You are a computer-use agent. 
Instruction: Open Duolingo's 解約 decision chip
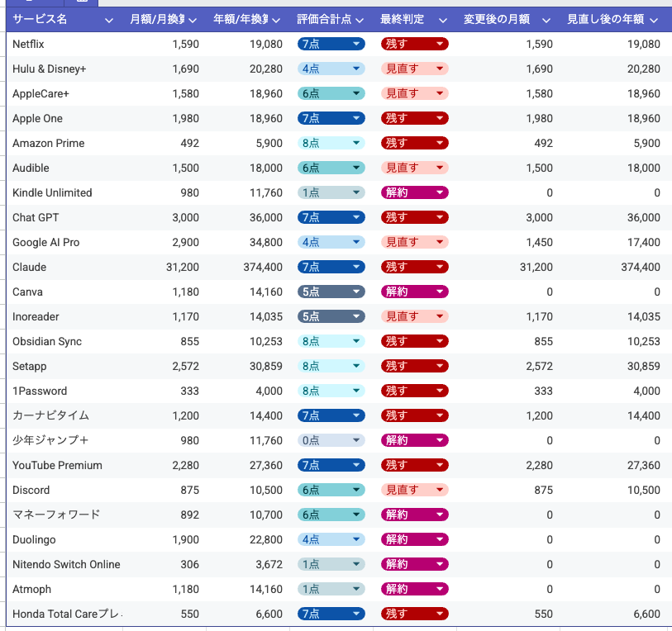click(414, 539)
